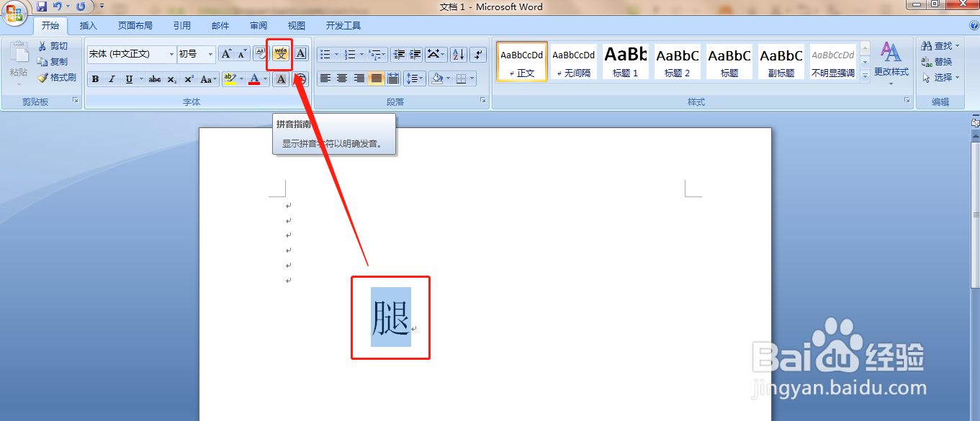The height and width of the screenshot is (421, 980).
Task: Open the Phonetic Guide (拼音指南) tool
Action: 280,54
